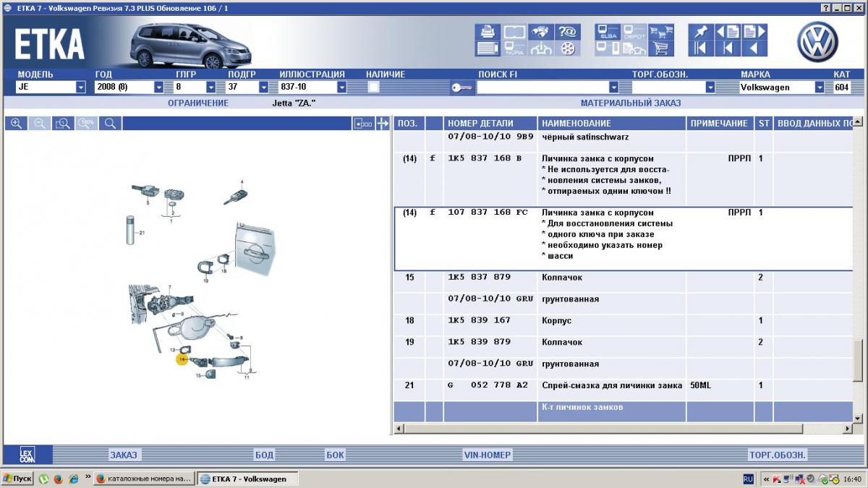Select part number 1K5 837 168 B
The image size is (868, 488).
point(484,158)
